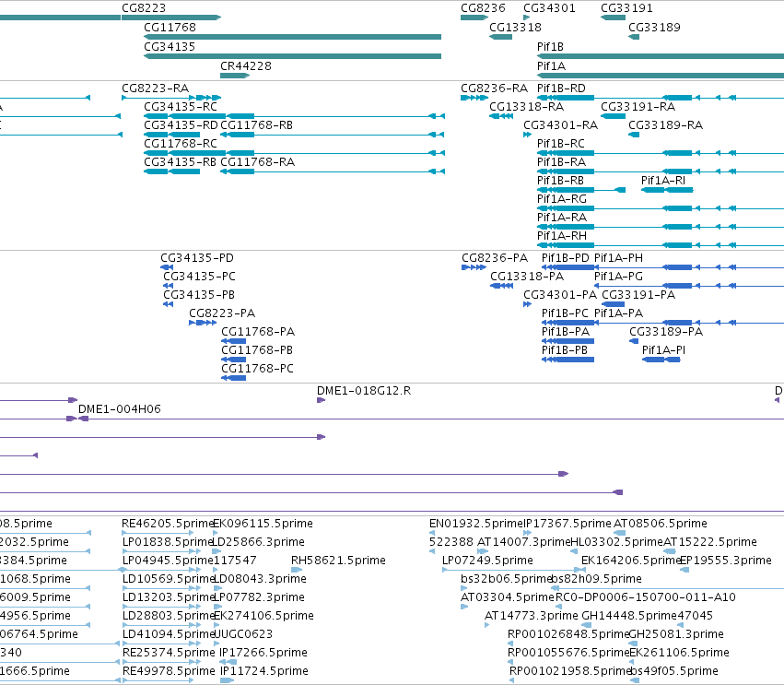Image resolution: width=784 pixels, height=685 pixels.
Task: Click the Pif1B-RC transcript label
Action: [560, 144]
